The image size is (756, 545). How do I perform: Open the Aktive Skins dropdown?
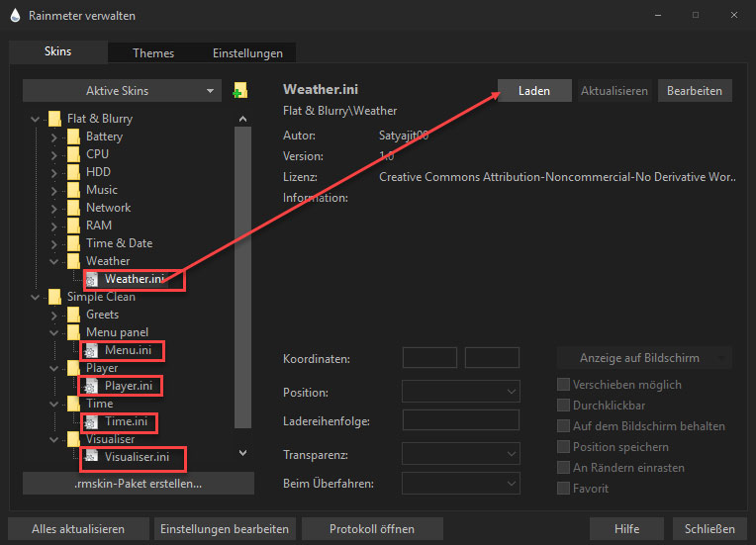(122, 91)
